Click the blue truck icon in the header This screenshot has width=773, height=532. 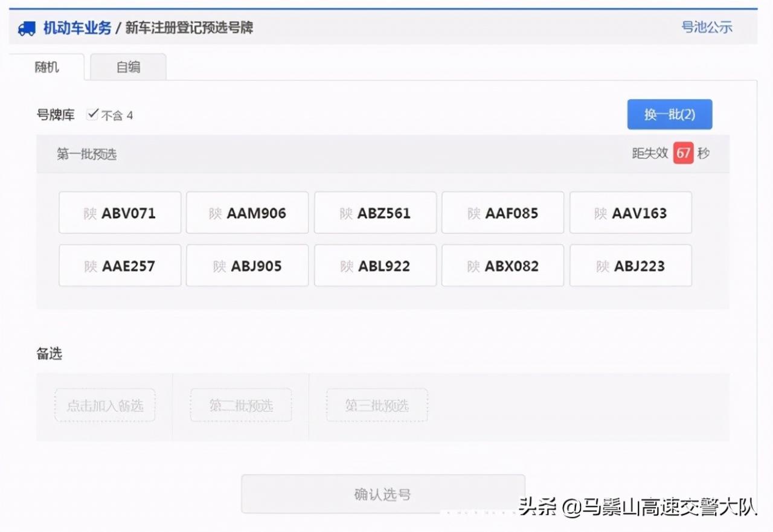click(27, 27)
